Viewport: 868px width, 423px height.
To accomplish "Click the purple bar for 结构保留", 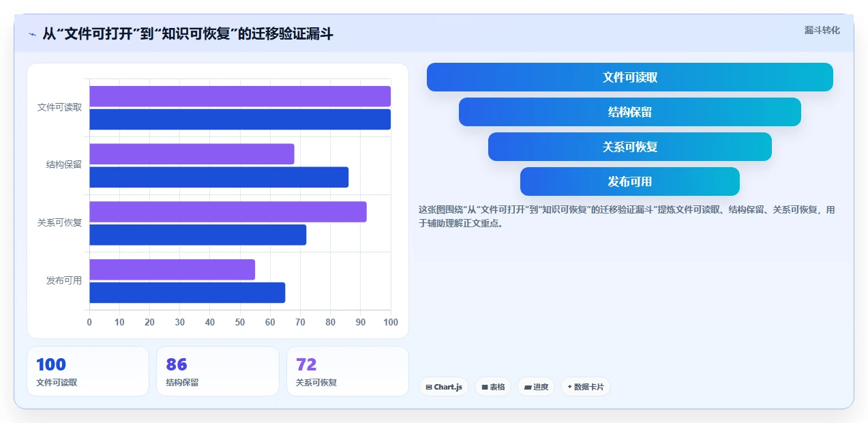I will tap(192, 154).
